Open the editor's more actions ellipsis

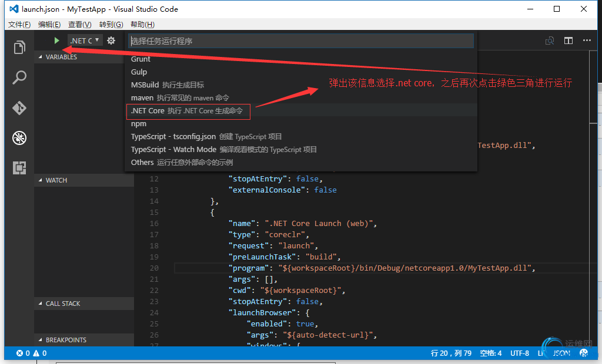click(x=587, y=41)
